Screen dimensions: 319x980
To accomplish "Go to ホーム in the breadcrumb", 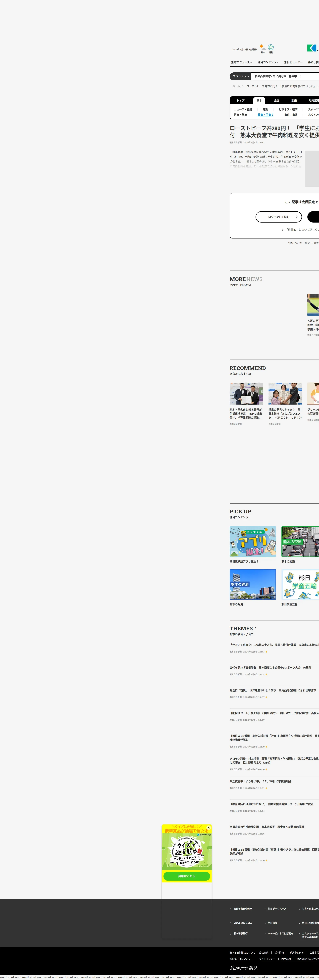I will (x=236, y=86).
